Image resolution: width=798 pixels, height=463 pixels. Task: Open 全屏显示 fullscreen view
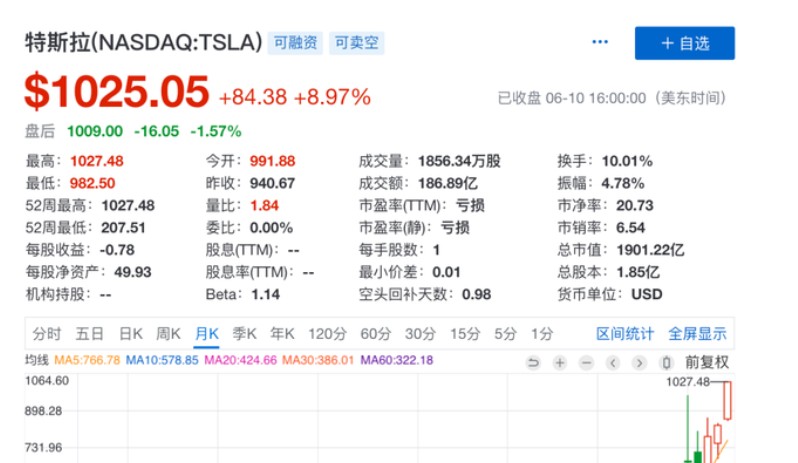(x=697, y=334)
